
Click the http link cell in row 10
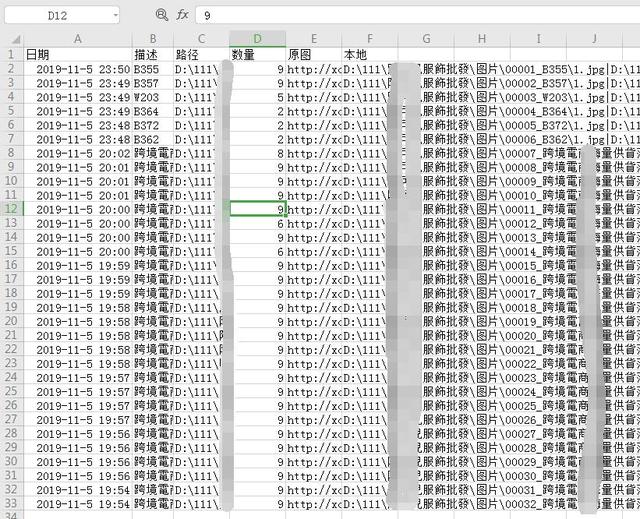coord(313,181)
